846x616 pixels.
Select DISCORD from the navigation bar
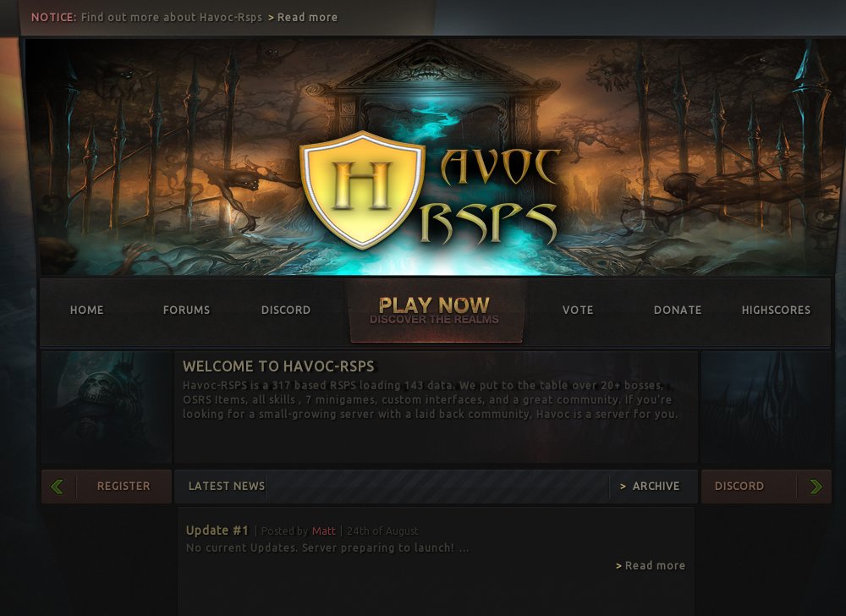285,310
